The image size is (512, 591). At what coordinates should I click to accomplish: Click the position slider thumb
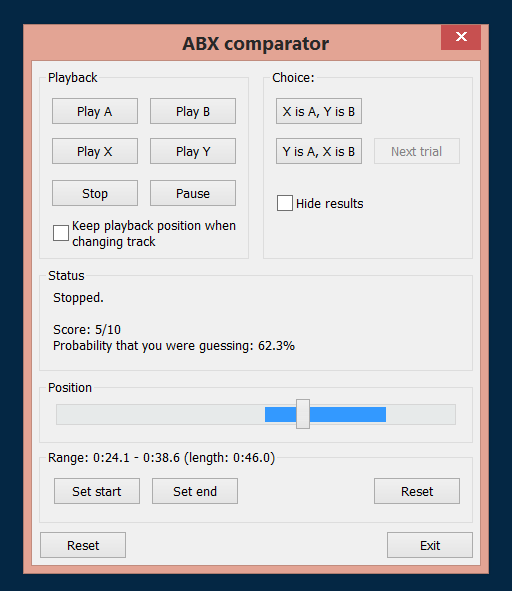pos(303,414)
